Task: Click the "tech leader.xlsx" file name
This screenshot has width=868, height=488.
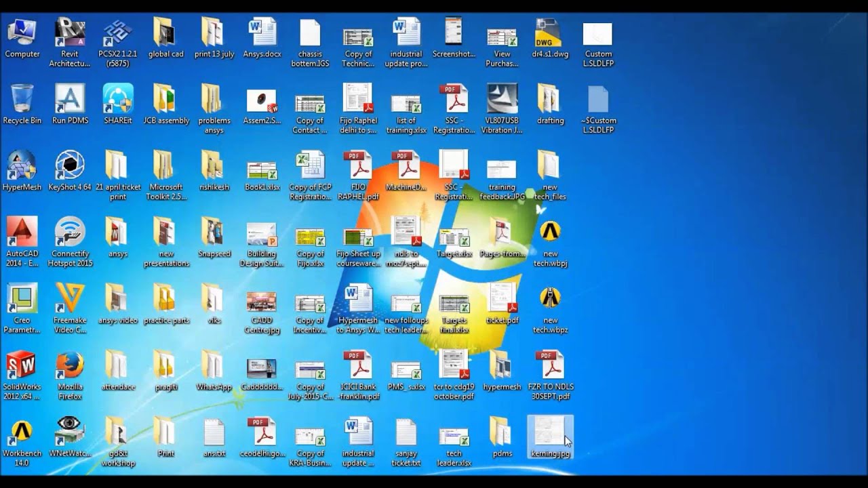Action: (x=454, y=458)
